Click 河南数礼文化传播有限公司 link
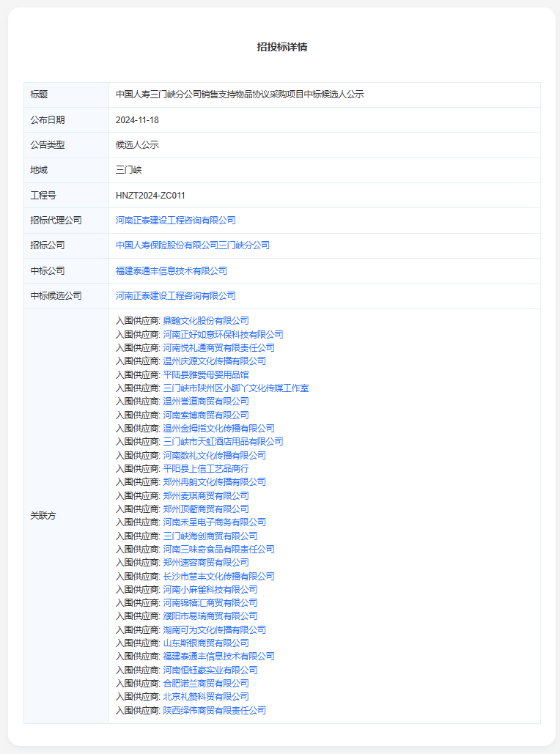The image size is (560, 754). point(214,455)
